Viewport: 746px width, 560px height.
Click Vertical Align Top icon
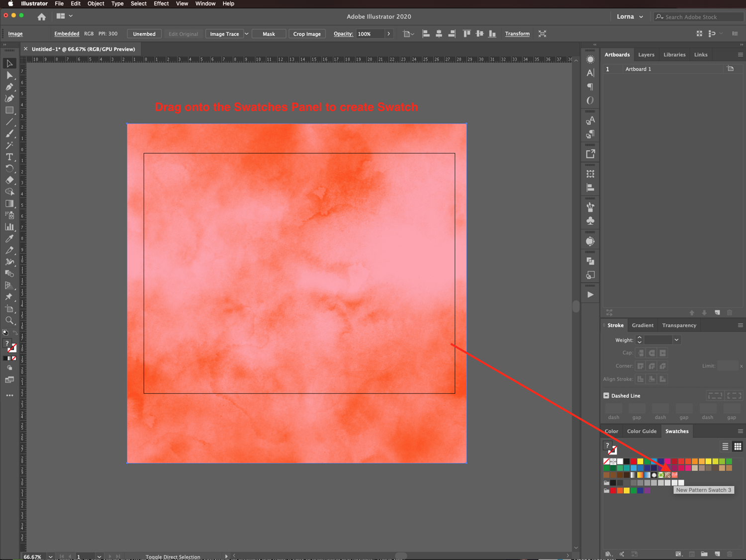[466, 34]
